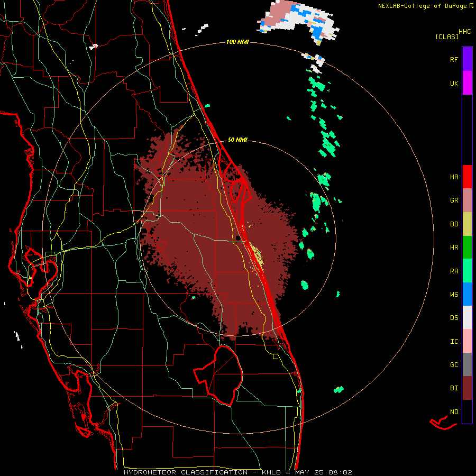Image resolution: width=476 pixels, height=476 pixels.
Task: Click the ND legend label
Action: pyautogui.click(x=454, y=412)
